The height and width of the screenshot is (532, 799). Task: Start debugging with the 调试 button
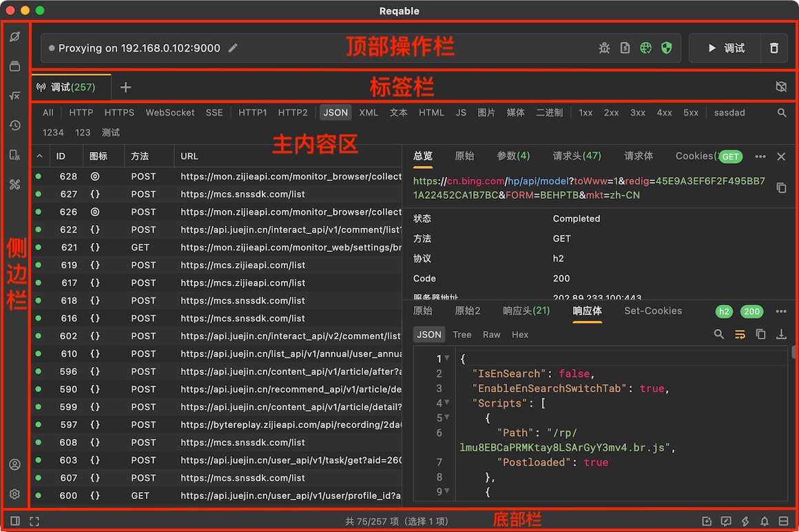click(725, 48)
